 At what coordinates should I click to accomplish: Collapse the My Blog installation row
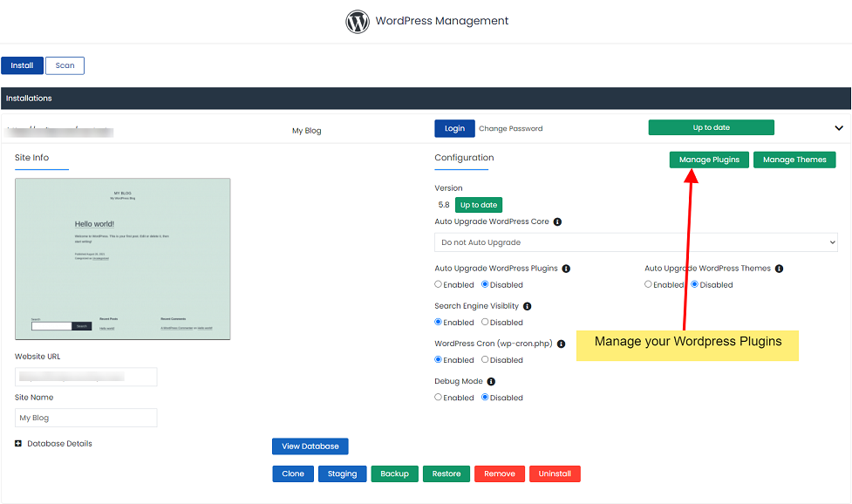[838, 127]
